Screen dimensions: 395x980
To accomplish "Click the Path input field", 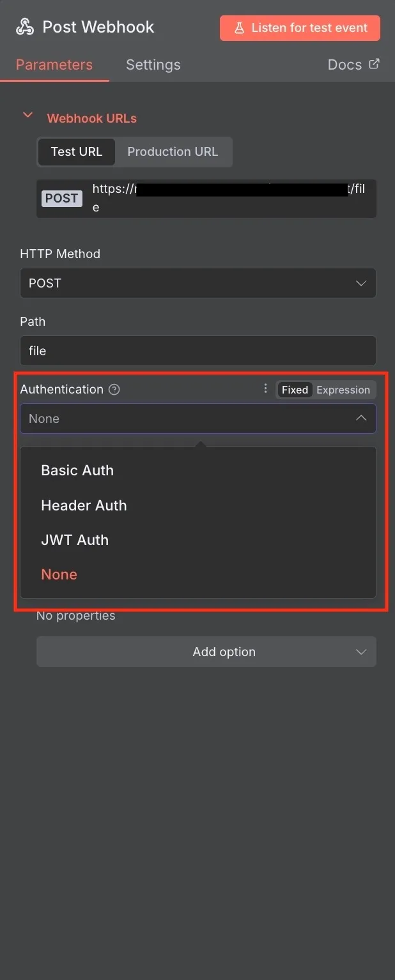I will (x=198, y=351).
